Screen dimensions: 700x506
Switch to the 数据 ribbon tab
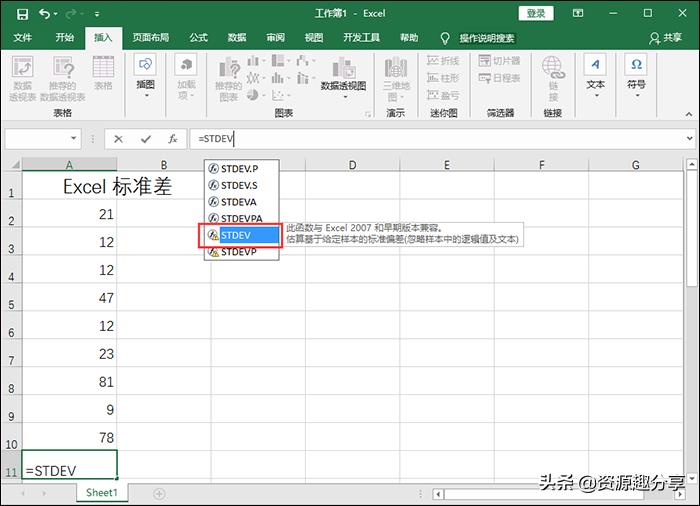237,38
